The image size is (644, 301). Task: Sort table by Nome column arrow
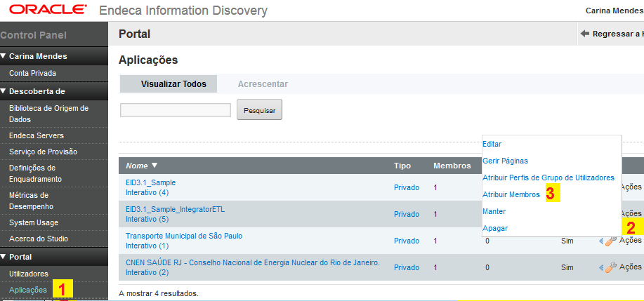(x=155, y=166)
